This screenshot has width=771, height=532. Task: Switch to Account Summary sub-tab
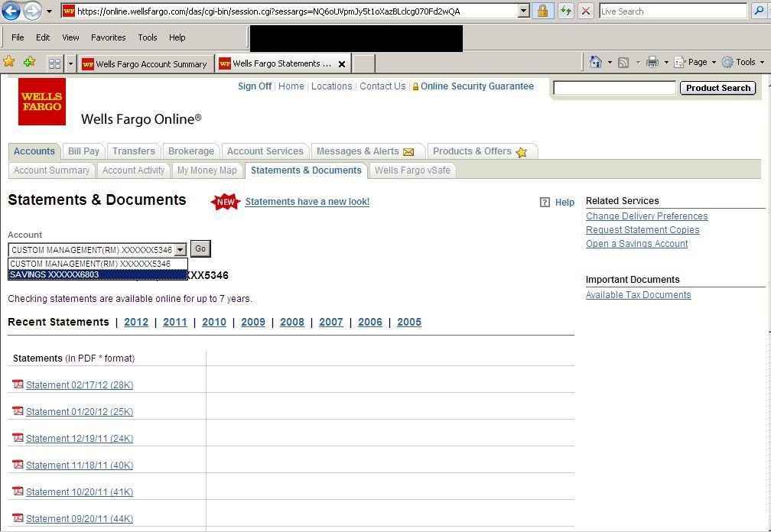(x=52, y=170)
